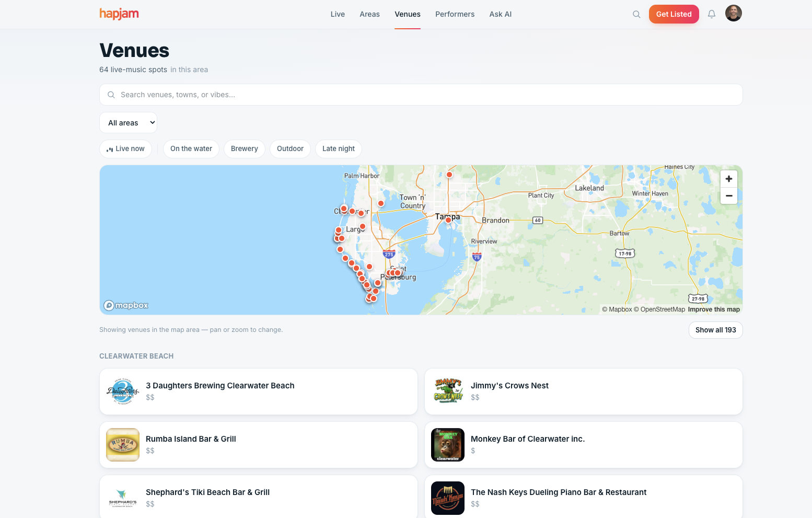Image resolution: width=812 pixels, height=518 pixels.
Task: Toggle the On the water filter
Action: pos(191,149)
